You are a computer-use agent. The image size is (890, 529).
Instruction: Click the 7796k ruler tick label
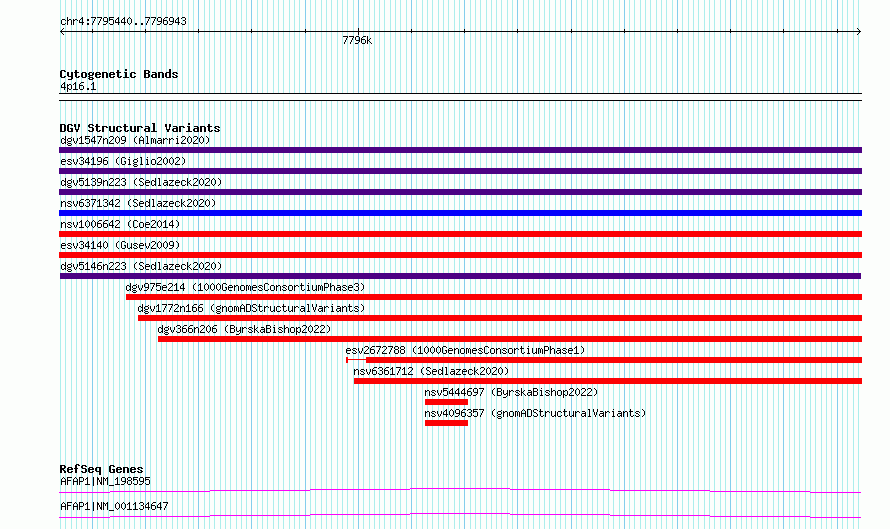click(357, 40)
